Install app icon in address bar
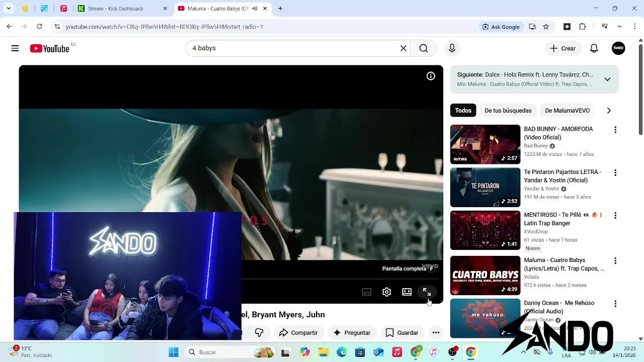The height and width of the screenshot is (362, 644). 532,27
